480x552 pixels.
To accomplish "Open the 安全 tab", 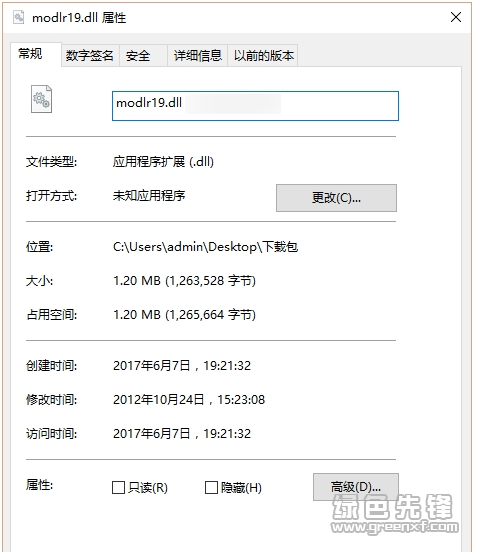I will [143, 56].
